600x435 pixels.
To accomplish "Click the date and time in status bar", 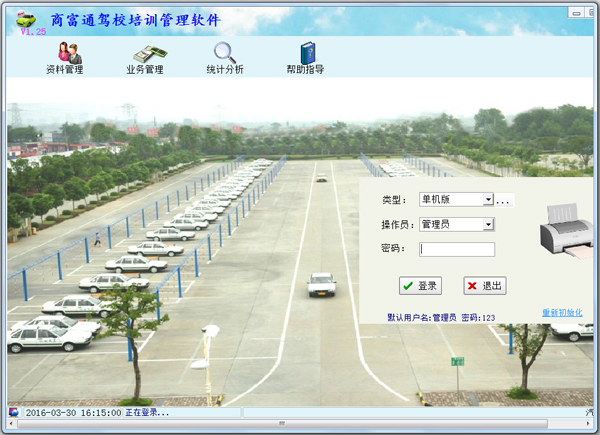I will (x=73, y=412).
